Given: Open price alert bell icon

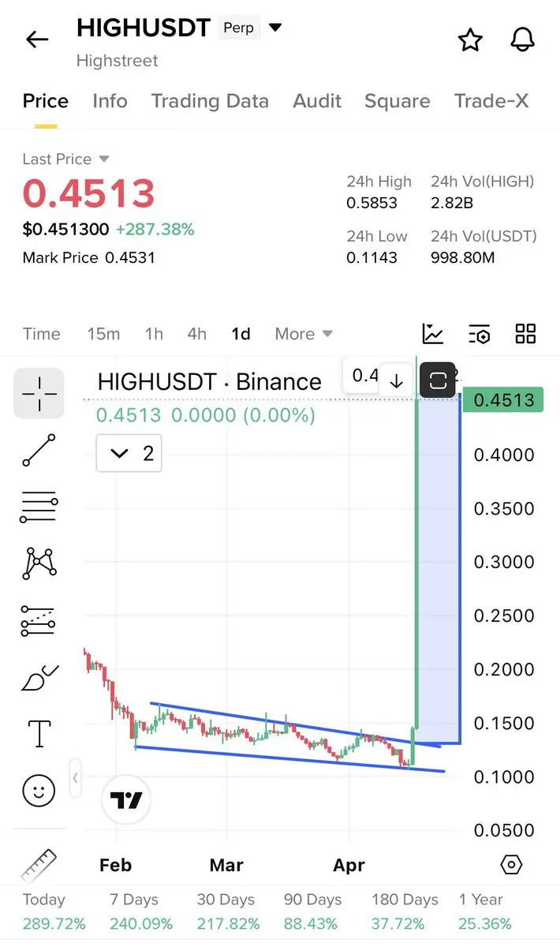Looking at the screenshot, I should pyautogui.click(x=522, y=39).
